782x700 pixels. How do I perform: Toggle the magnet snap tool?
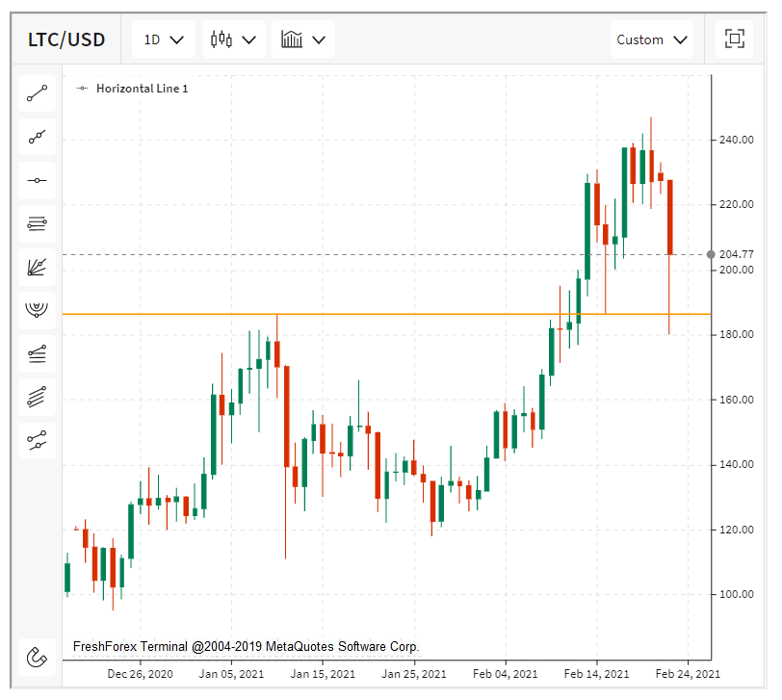click(x=37, y=658)
